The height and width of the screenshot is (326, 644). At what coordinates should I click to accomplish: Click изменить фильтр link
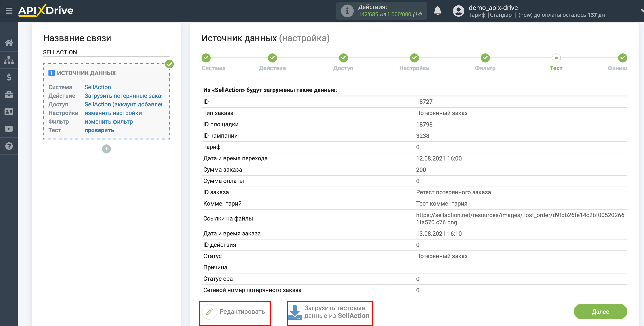tap(109, 122)
